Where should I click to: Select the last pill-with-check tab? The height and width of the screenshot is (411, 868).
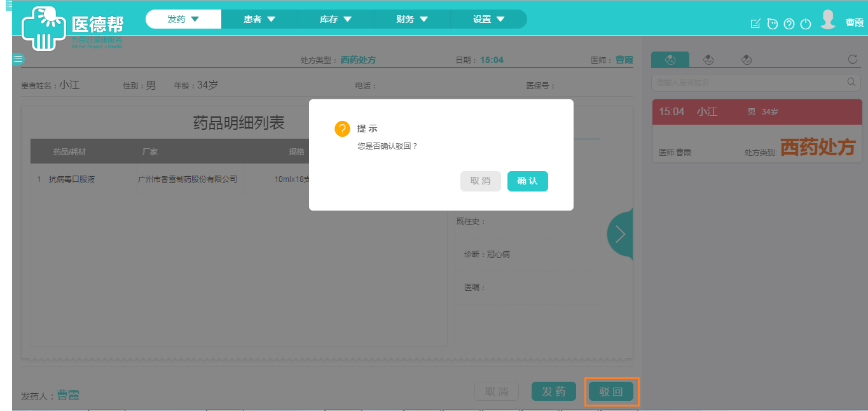pos(747,60)
